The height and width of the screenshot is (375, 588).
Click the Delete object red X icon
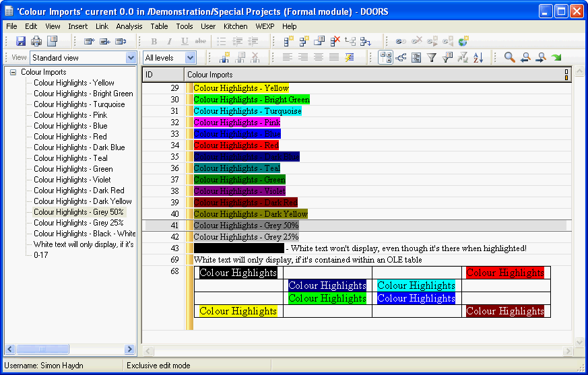335,41
